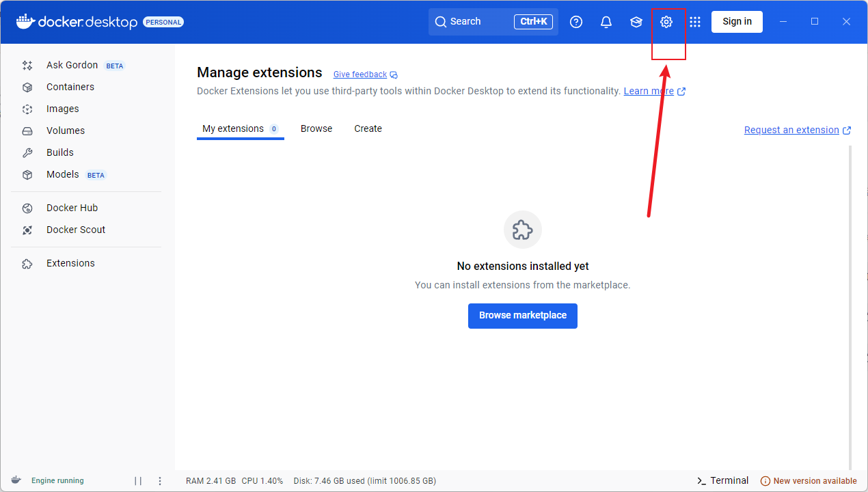
Task: Click the Disk 7.46 GB used readout
Action: tap(365, 481)
